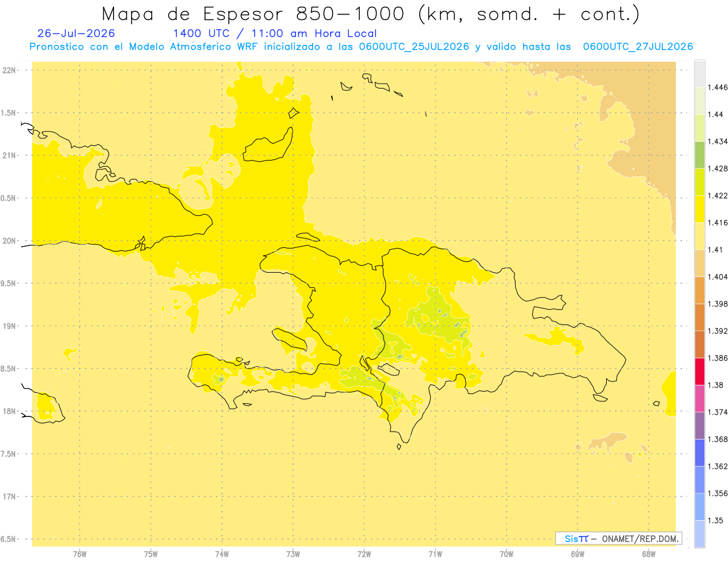This screenshot has height=562, width=728.
Task: Click the gray color swatch above 1.446
Action: coord(700,73)
